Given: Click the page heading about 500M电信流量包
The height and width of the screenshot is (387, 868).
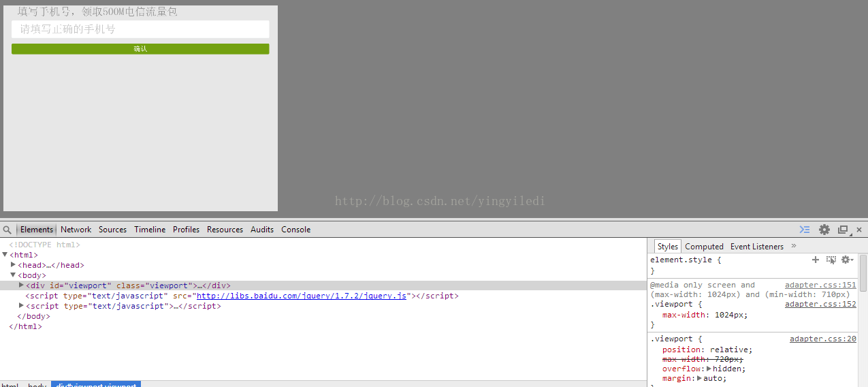Looking at the screenshot, I should coord(97,12).
